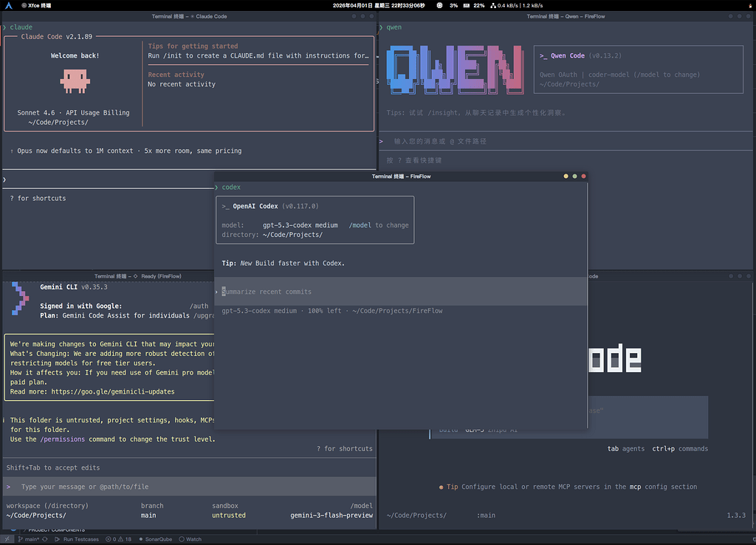Open the date and time clock in the top bar
Viewport: 756px width, 545px height.
tap(379, 5)
